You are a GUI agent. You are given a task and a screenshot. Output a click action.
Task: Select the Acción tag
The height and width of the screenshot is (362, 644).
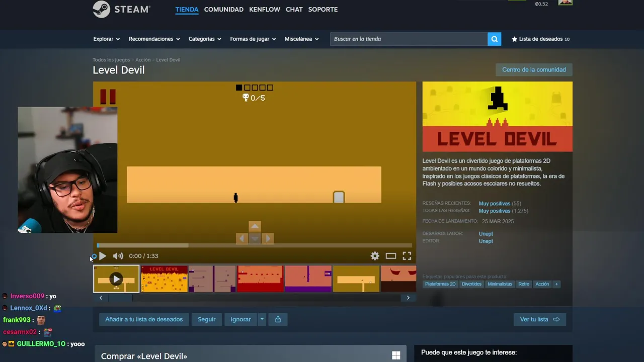pos(542,284)
